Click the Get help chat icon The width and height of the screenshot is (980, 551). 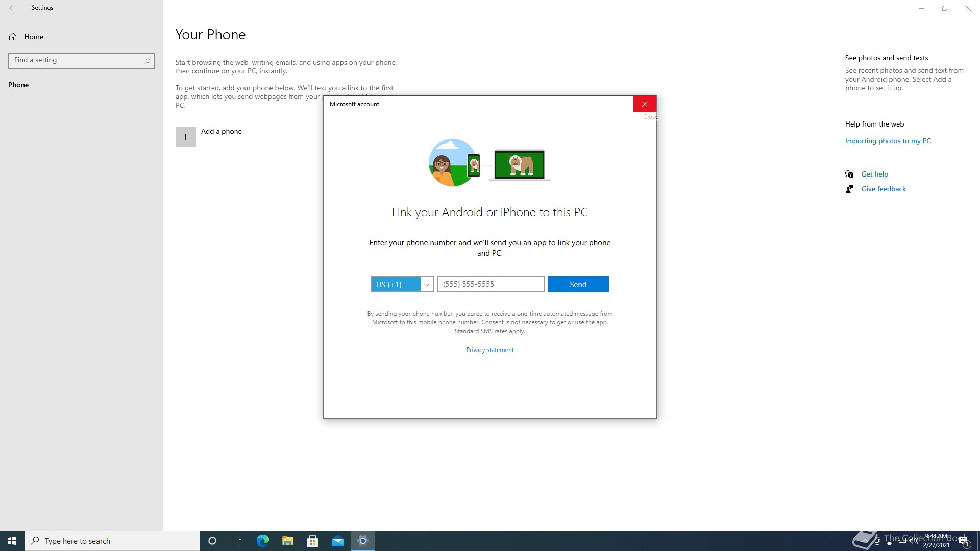tap(849, 174)
